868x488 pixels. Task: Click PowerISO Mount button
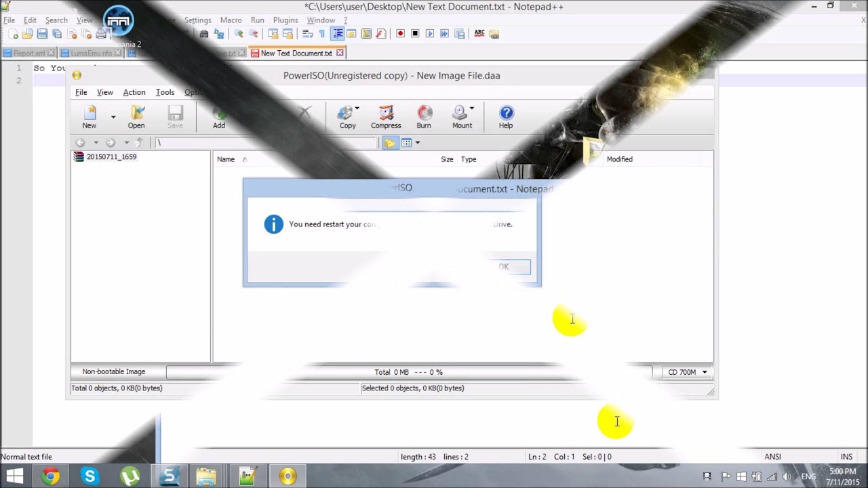click(x=462, y=117)
